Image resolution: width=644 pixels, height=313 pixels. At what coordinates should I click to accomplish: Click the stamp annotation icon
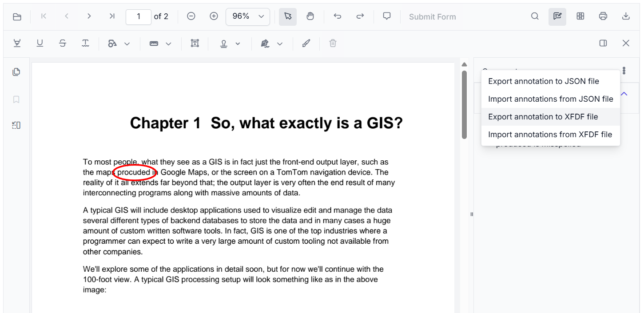click(223, 43)
